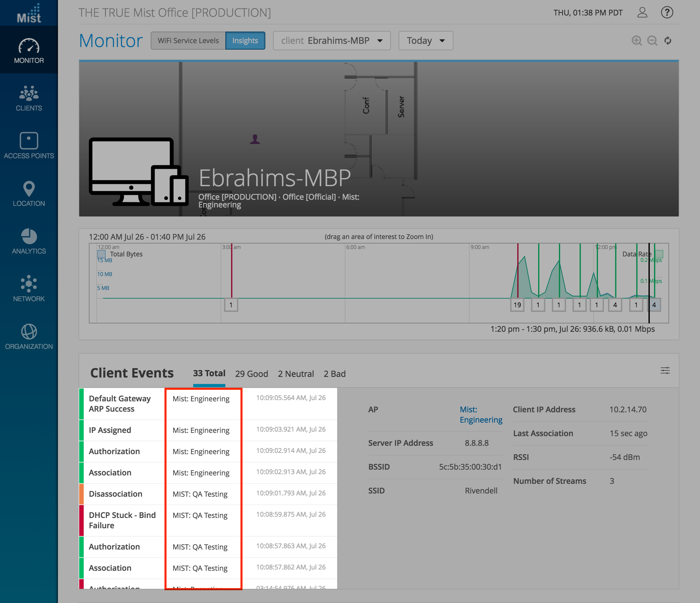Open the Clients sidebar section
This screenshot has width=700, height=603.
coord(29,98)
